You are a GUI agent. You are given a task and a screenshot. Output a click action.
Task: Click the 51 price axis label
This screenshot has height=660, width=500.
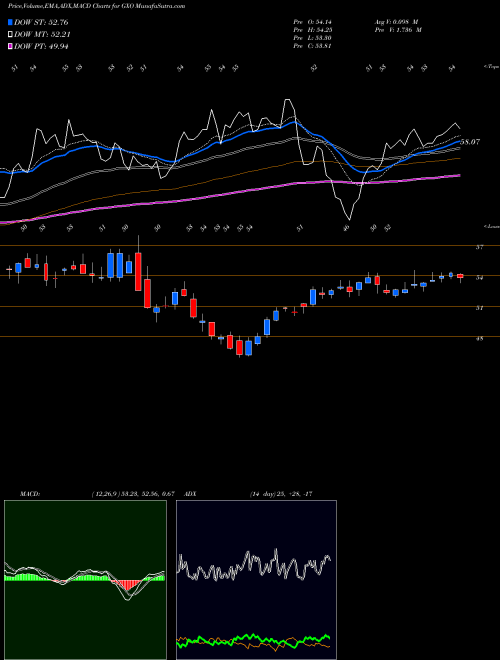point(479,308)
